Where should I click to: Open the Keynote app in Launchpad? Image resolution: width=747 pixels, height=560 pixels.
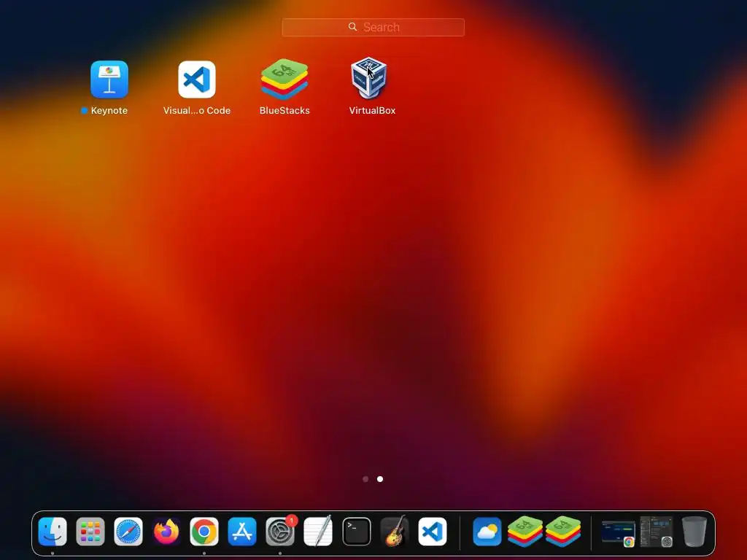[109, 79]
